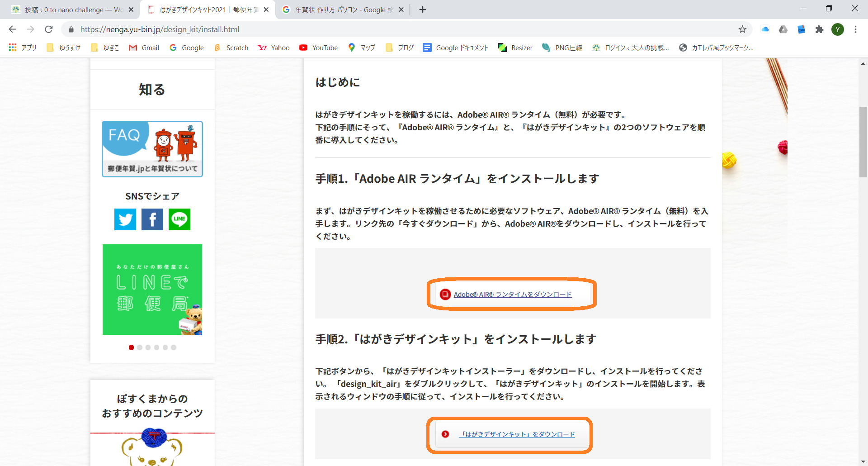The image size is (868, 466).
Task: Click the red Adobe AIR download icon
Action: coord(445,295)
